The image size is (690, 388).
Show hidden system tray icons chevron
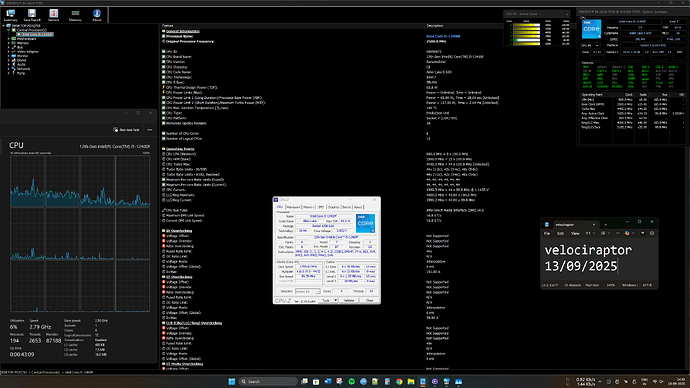(x=600, y=381)
